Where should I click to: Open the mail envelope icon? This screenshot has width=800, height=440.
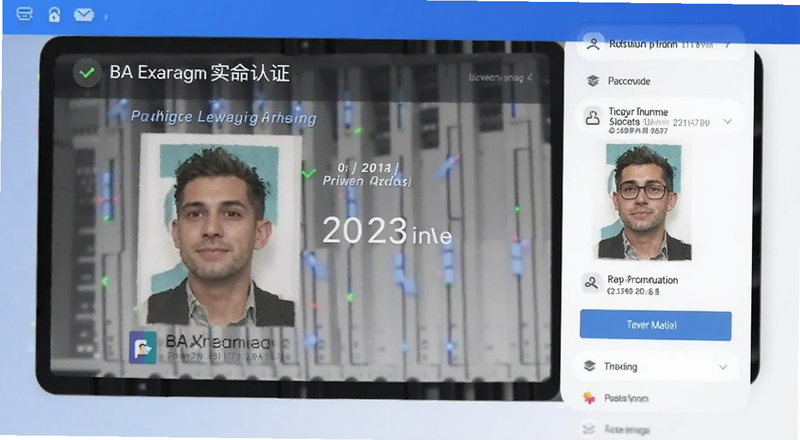pyautogui.click(x=84, y=15)
